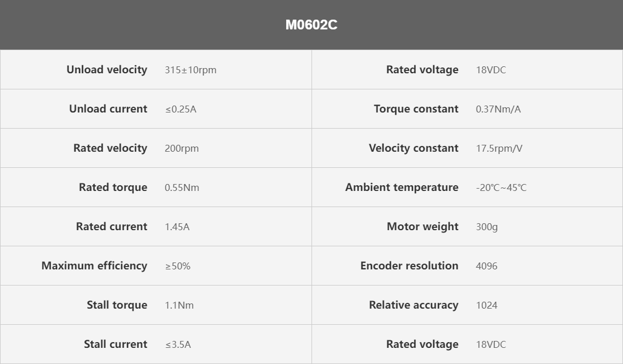Click the 1.1Nm stall torque value
Screen dimensions: 623x364
click(x=179, y=305)
